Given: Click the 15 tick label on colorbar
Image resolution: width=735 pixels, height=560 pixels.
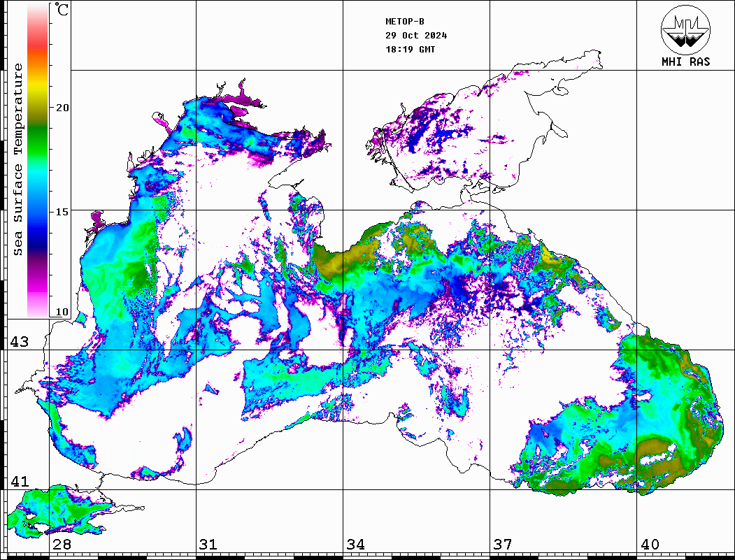Looking at the screenshot, I should (x=62, y=212).
